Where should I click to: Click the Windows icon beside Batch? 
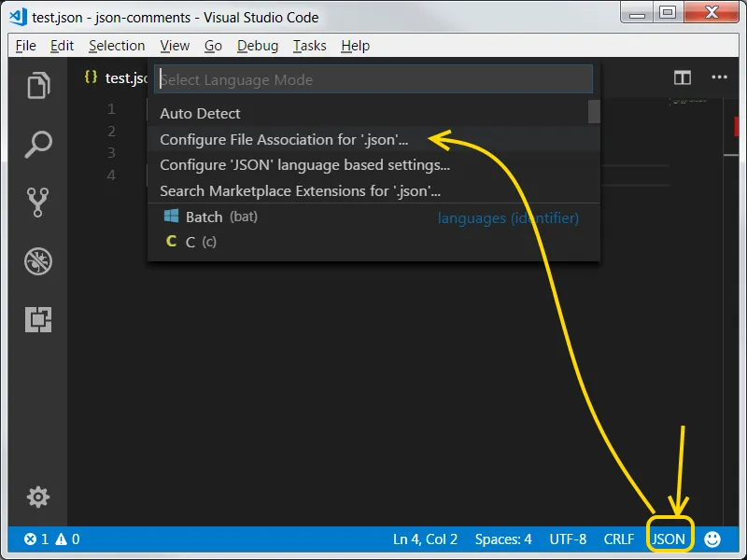pyautogui.click(x=171, y=217)
